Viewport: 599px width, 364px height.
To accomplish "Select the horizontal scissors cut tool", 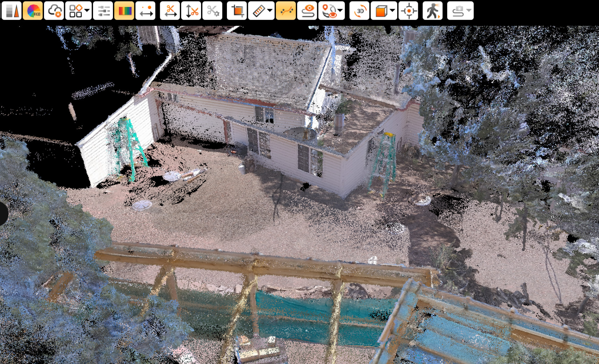I will (x=170, y=11).
